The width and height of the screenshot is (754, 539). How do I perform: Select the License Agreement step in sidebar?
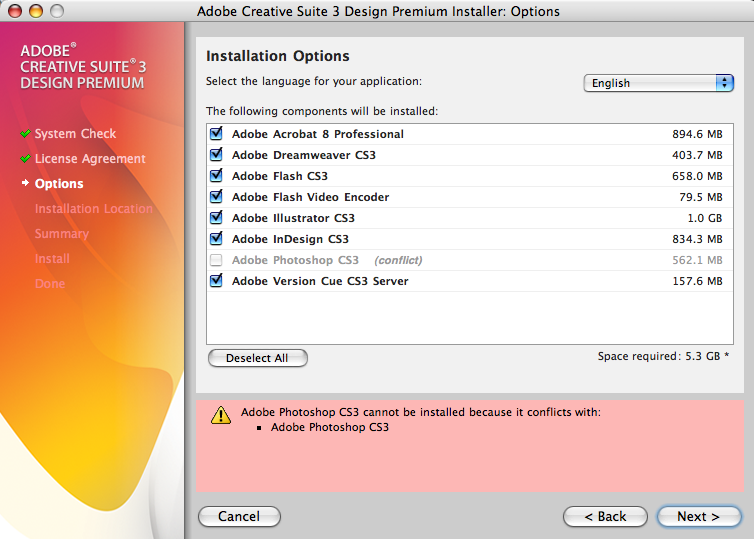click(90, 159)
